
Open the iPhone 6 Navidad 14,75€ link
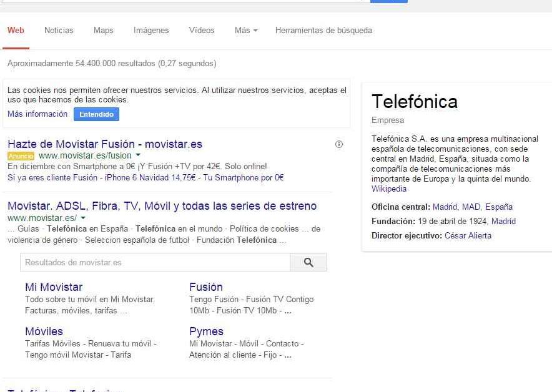coord(150,178)
